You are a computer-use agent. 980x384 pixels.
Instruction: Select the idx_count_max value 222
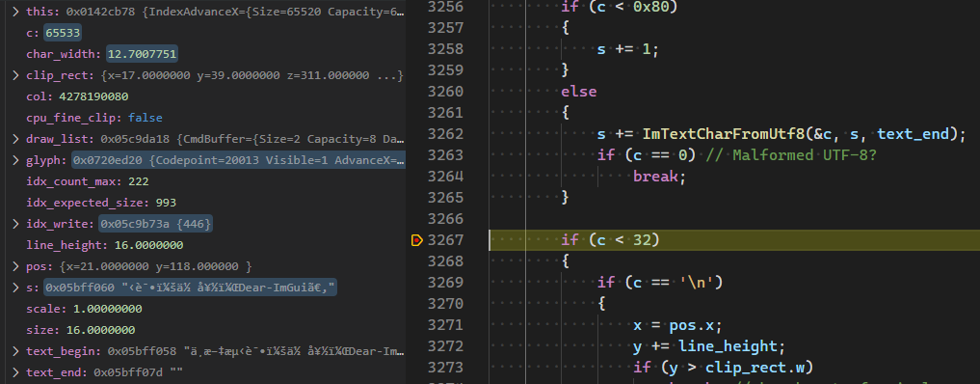point(138,182)
